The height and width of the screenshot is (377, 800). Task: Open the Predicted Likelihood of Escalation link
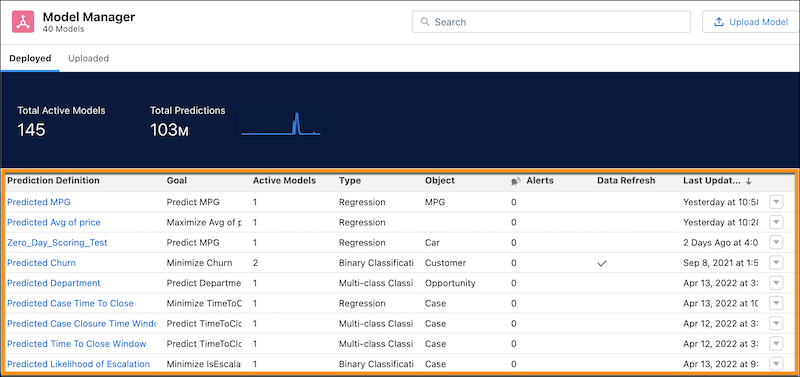coord(79,364)
